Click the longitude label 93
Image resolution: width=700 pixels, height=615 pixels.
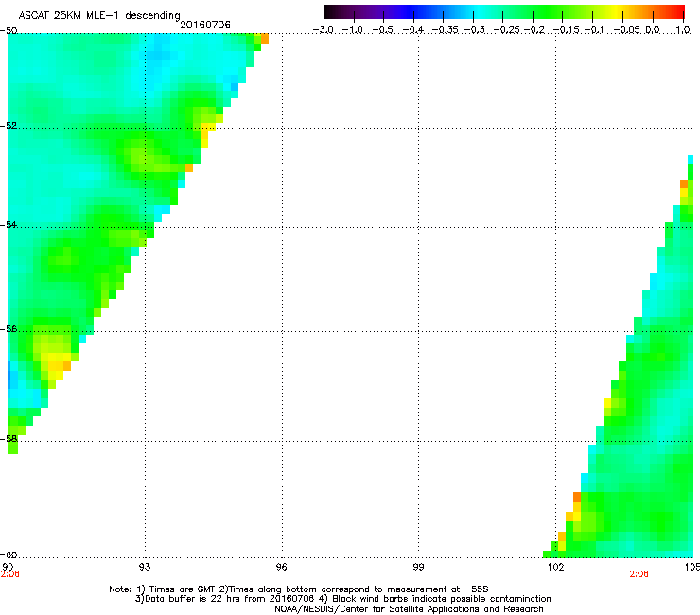[x=145, y=567]
